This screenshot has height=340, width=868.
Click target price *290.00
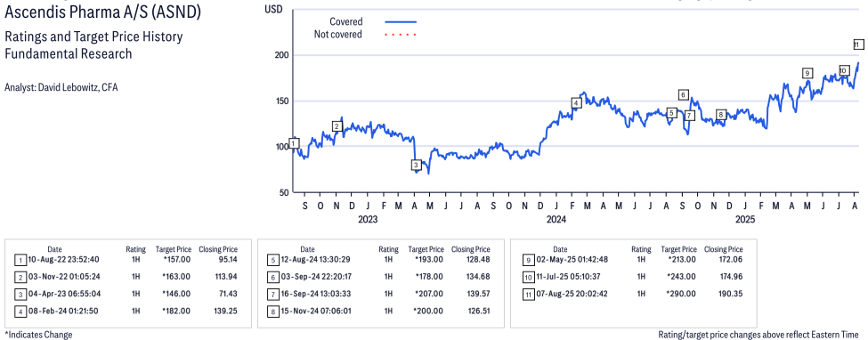(681, 294)
